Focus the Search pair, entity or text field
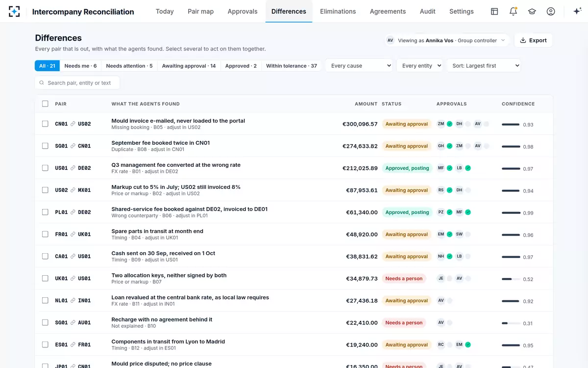The height and width of the screenshot is (368, 588). [x=77, y=83]
